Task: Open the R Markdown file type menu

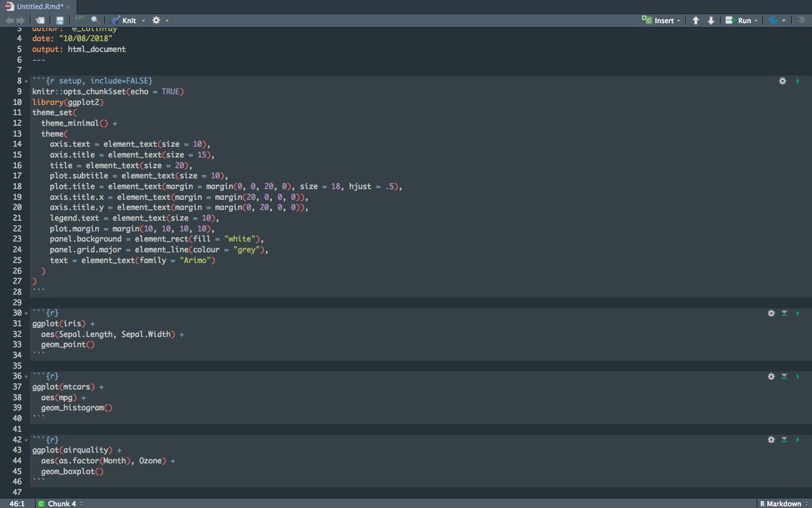Action: point(783,503)
